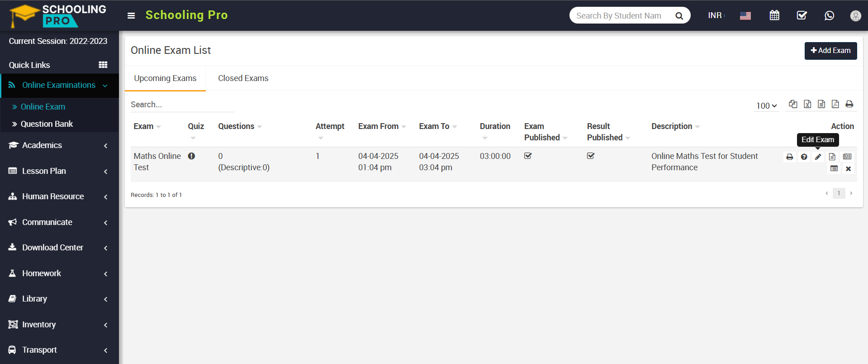868x364 pixels.
Task: Sort table by Description column
Action: click(x=675, y=126)
